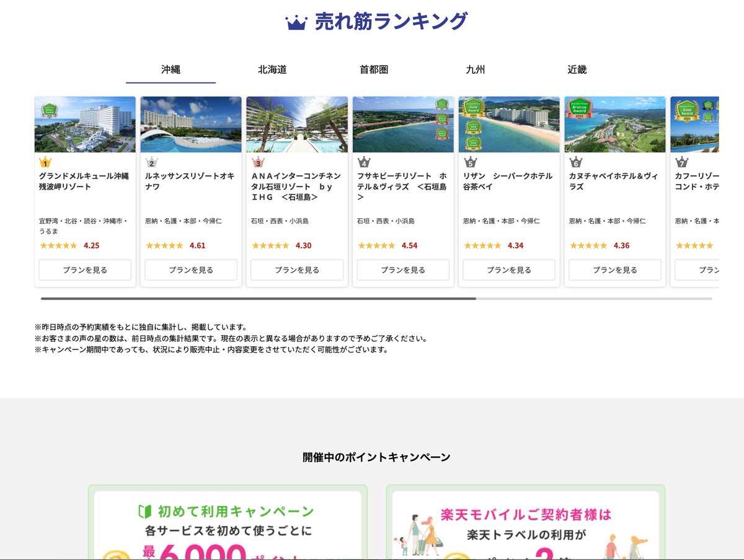Click star rating icons for グランドメルキュール沖縄
The image size is (744, 560).
[58, 245]
